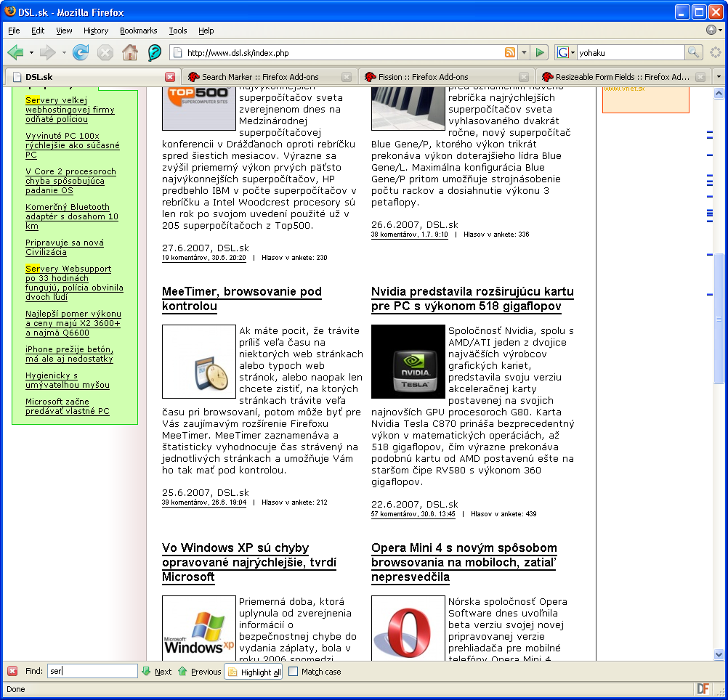Reload the current page
This screenshot has height=700, width=728.
tap(81, 52)
